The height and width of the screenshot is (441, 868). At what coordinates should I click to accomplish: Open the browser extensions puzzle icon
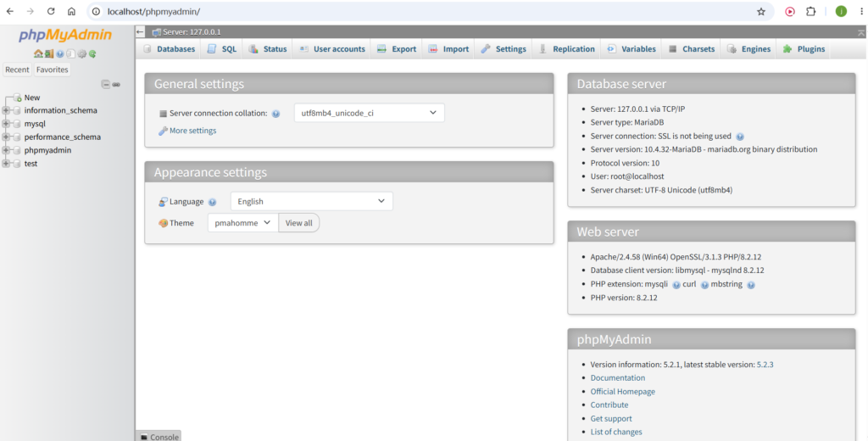click(x=811, y=11)
